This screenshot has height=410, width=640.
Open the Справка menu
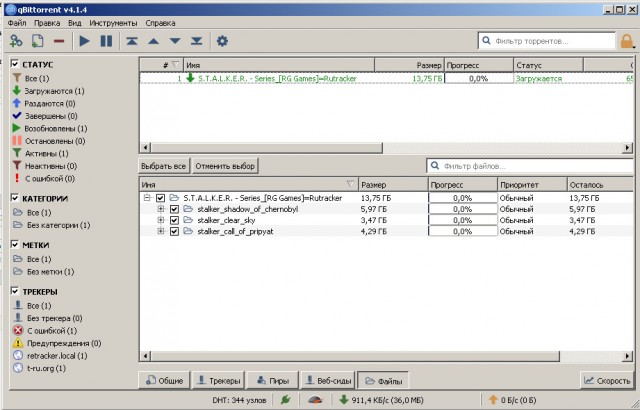160,23
